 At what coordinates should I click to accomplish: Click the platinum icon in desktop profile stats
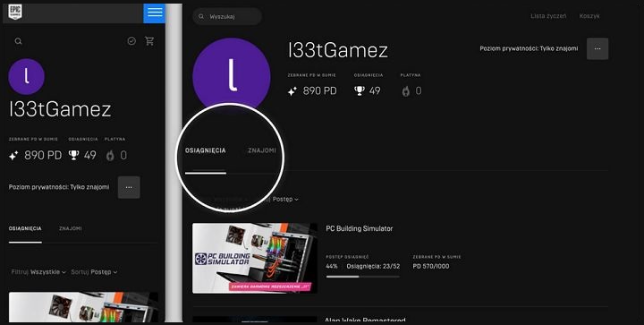coord(406,90)
